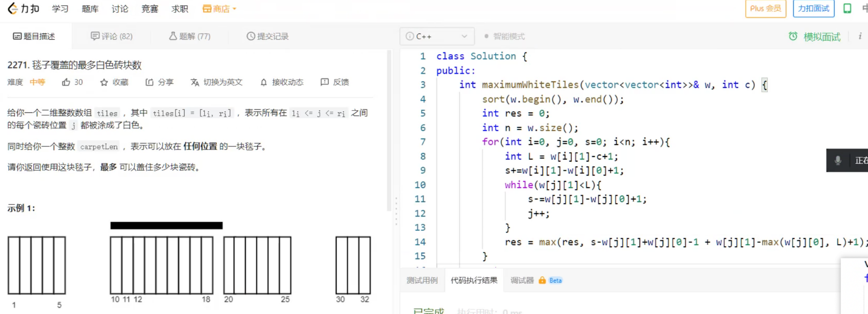Viewport: 868px width, 314px height.
Task: Toggle 智能模式 smart mode
Action: coord(504,36)
